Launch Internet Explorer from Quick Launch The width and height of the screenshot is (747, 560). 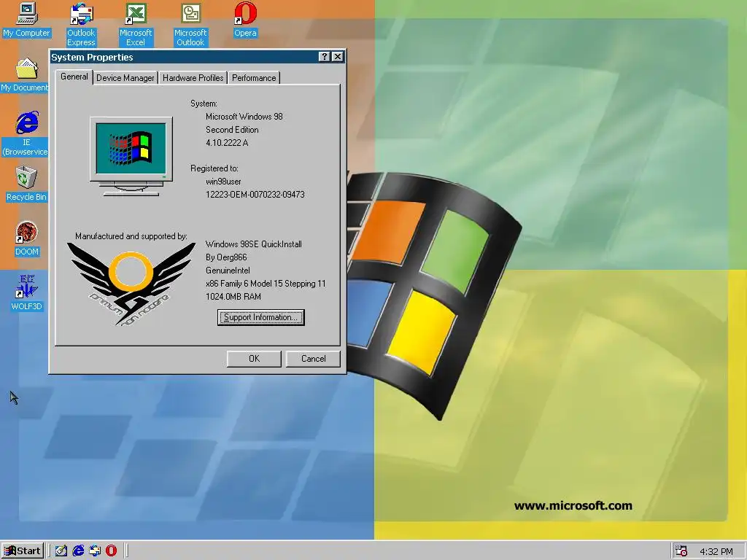pyautogui.click(x=78, y=551)
